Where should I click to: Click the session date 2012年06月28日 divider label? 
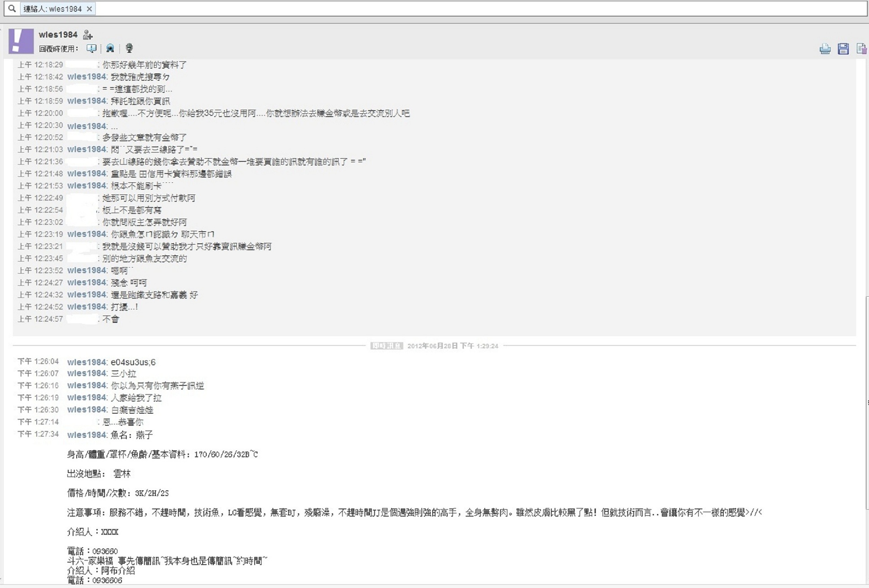pos(452,346)
